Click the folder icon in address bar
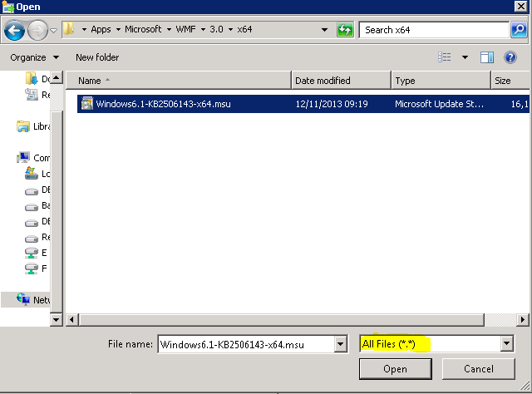Viewport: 532px width, 394px height. (x=69, y=29)
